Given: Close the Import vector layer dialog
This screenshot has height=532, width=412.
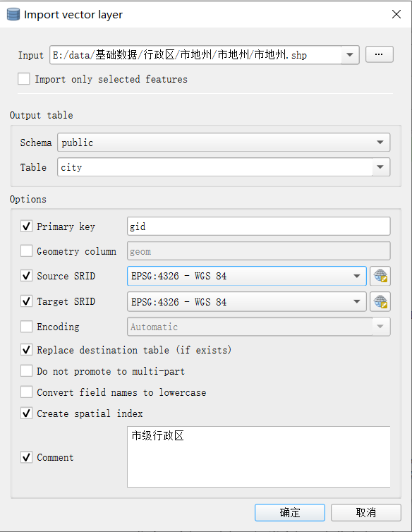Looking at the screenshot, I should (x=396, y=14).
